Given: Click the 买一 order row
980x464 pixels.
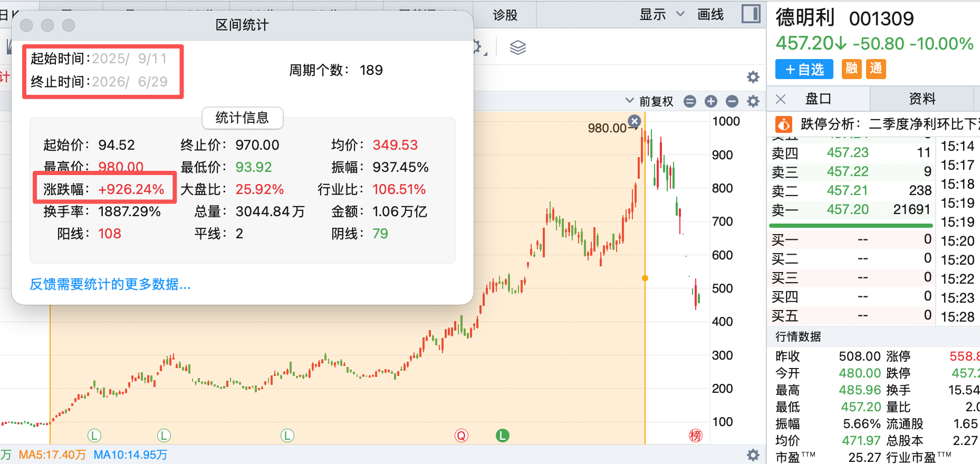Looking at the screenshot, I should click(851, 240).
